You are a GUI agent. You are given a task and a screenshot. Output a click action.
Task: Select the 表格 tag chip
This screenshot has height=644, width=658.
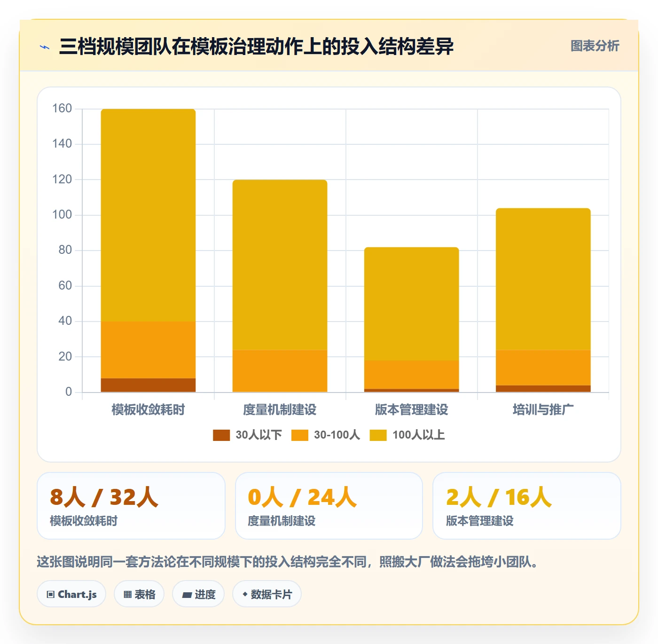click(x=139, y=594)
